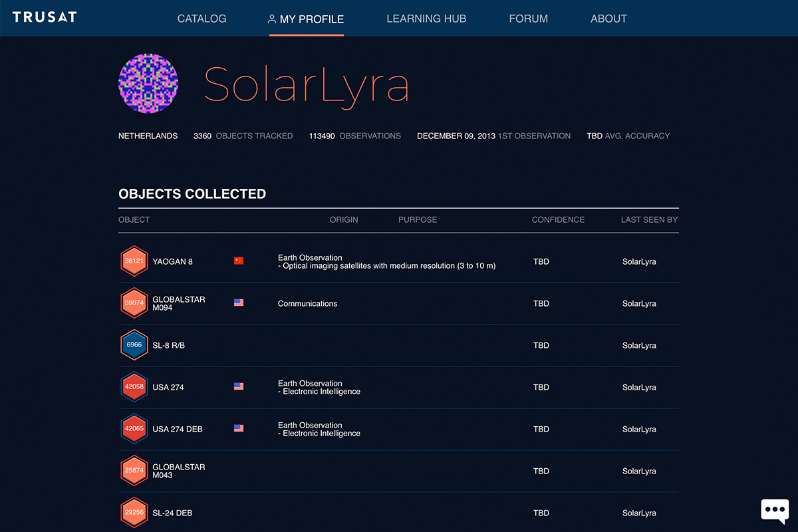798x532 pixels.
Task: Open the MY PROFILE tab
Action: [307, 19]
